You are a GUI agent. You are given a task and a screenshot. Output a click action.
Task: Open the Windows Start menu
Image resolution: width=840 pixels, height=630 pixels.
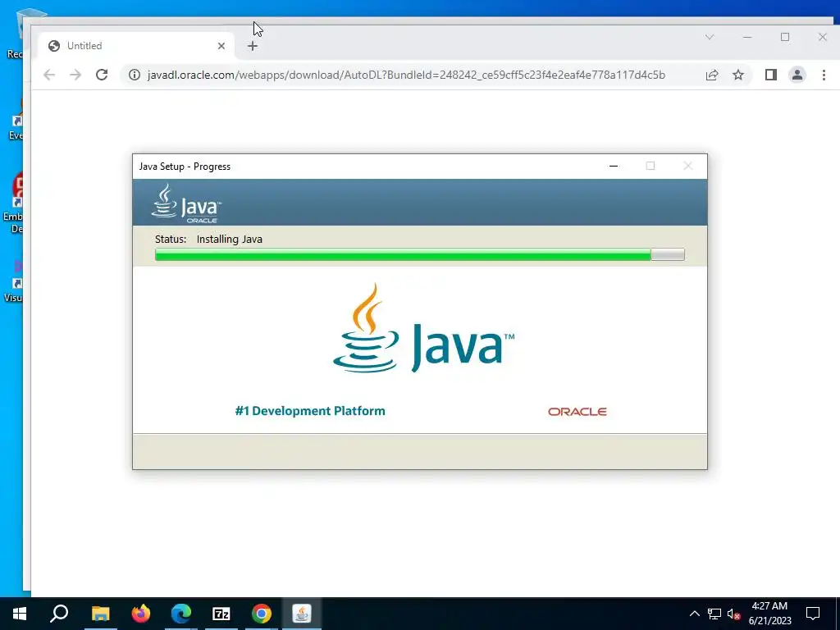[20, 614]
